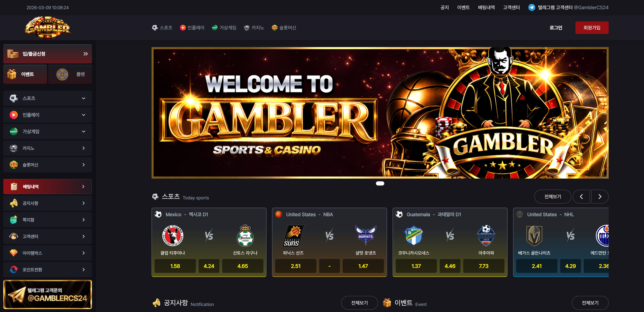644x312 pixels.
Task: Click the Telegram @GAMBLERCS24 sidebar banner
Action: 47,295
